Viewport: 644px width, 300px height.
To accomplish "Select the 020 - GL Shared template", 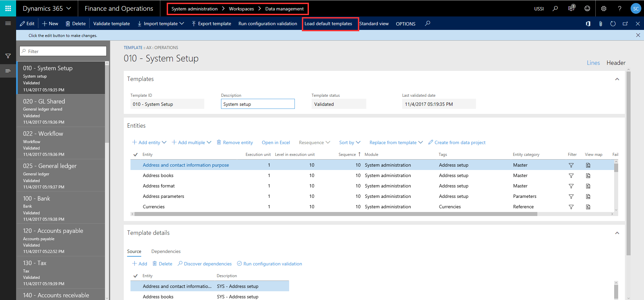I will [61, 111].
